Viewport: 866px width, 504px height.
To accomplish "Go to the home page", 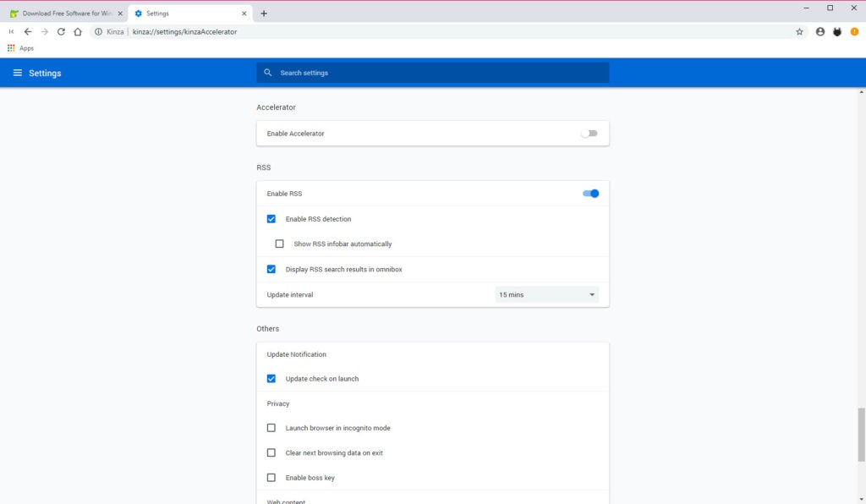I will click(78, 31).
